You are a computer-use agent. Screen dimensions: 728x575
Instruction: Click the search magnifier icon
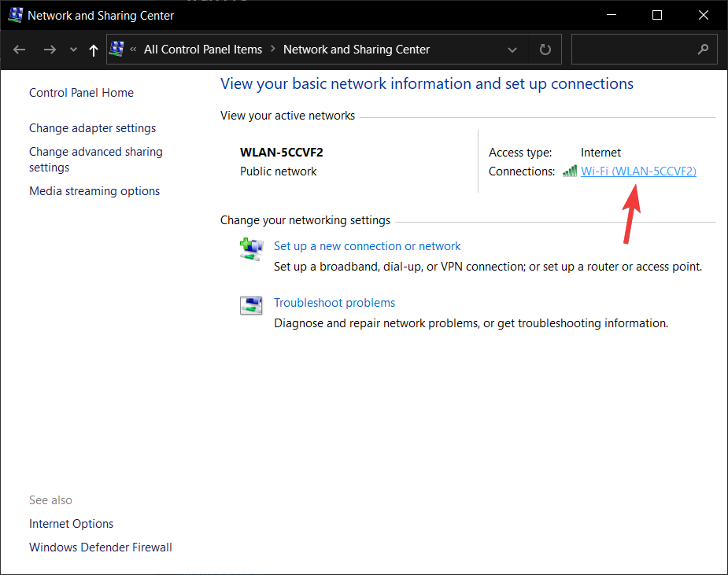click(x=703, y=49)
